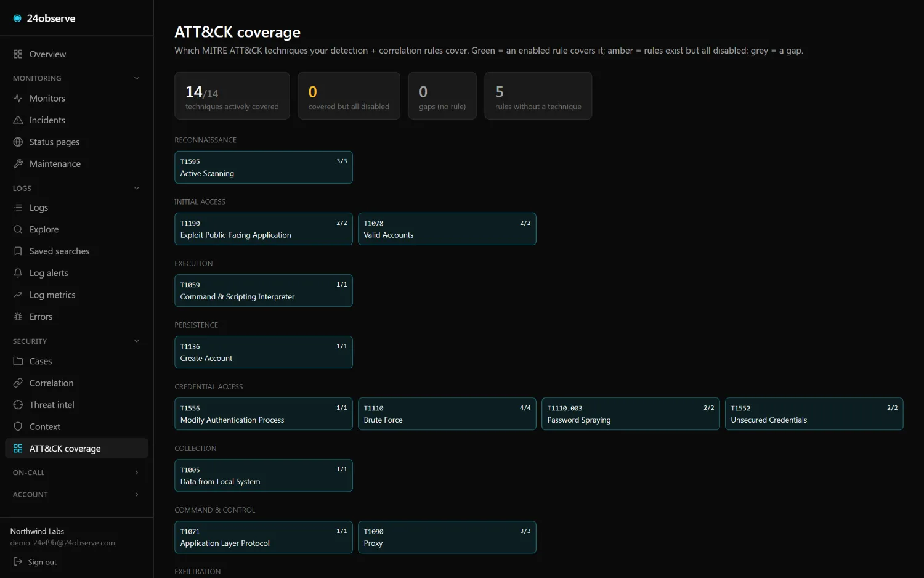The height and width of the screenshot is (578, 924).
Task: Click the Cases folder icon
Action: [18, 361]
